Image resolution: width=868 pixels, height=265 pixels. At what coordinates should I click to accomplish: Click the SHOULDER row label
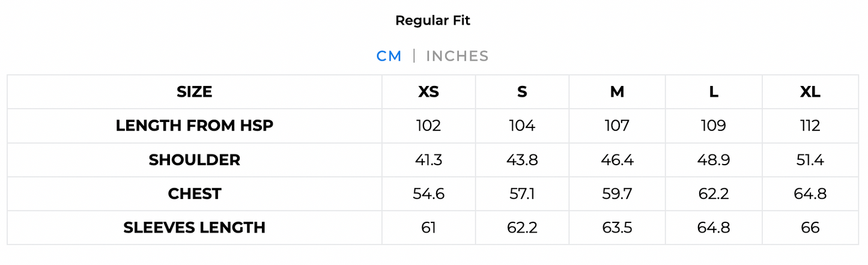(195, 160)
